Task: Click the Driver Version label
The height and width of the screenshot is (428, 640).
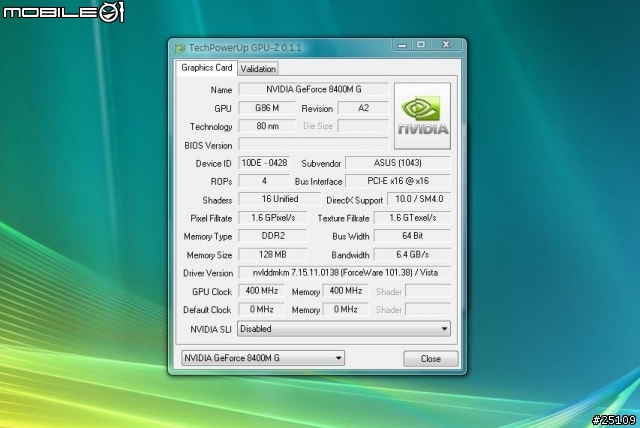Action: [208, 273]
